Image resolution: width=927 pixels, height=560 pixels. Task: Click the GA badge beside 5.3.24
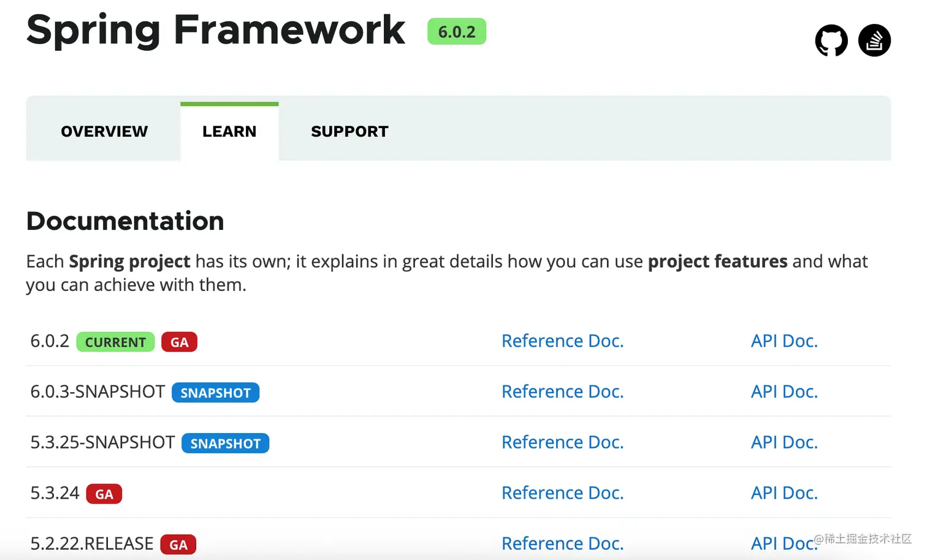104,493
